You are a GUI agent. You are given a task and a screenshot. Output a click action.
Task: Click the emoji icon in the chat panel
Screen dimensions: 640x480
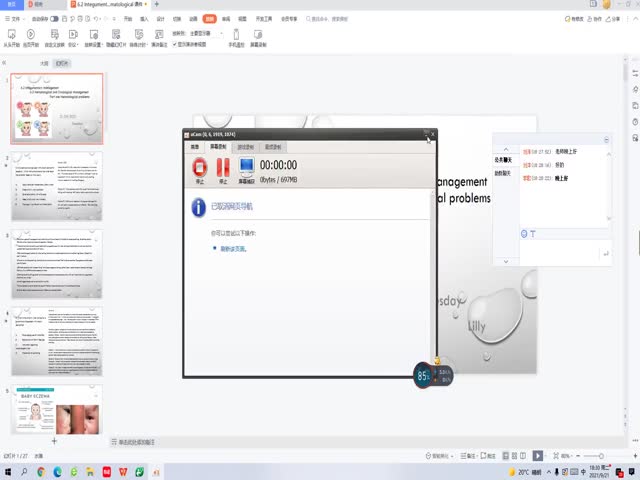(524, 234)
